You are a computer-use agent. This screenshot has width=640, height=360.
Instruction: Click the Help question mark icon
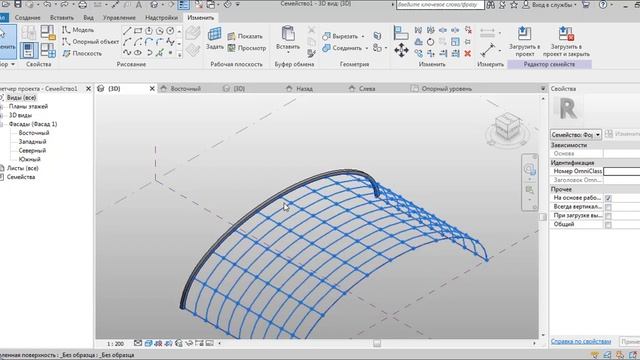(x=603, y=4)
